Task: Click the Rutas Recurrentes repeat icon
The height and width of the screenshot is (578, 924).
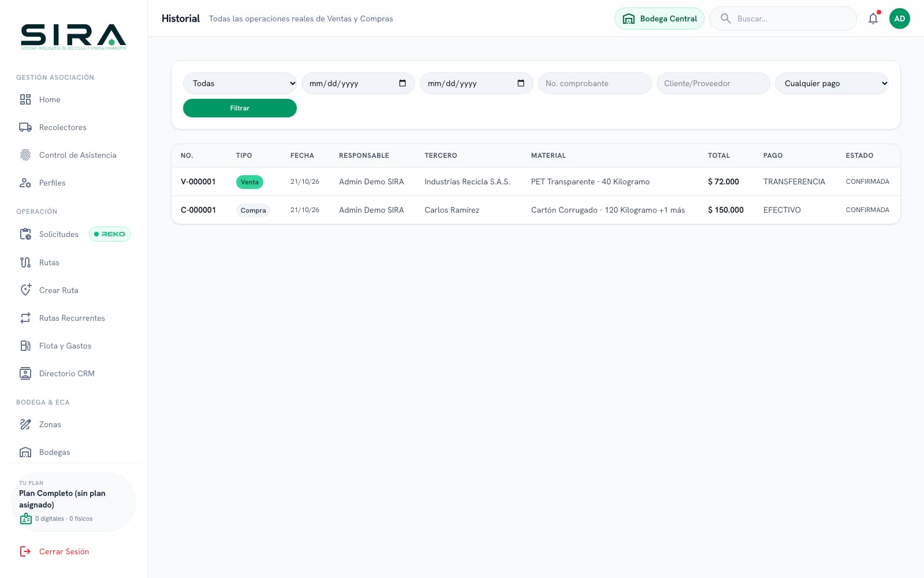Action: coord(25,318)
